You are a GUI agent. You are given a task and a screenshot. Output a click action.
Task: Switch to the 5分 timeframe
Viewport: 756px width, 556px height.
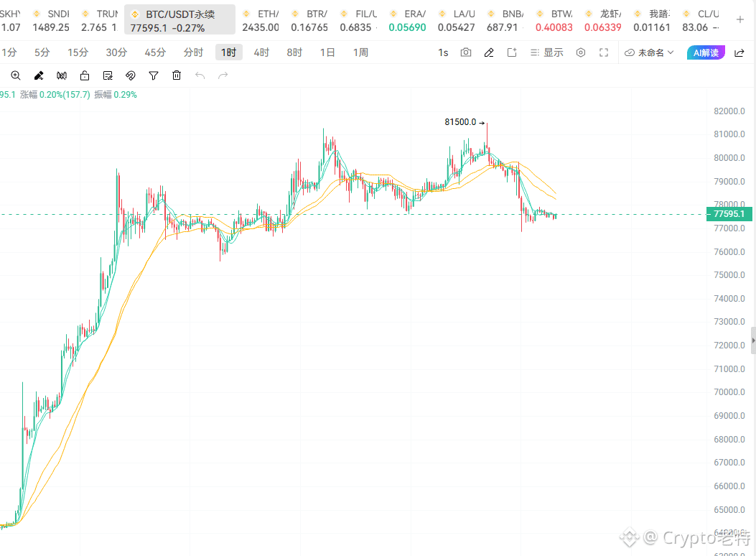click(42, 52)
